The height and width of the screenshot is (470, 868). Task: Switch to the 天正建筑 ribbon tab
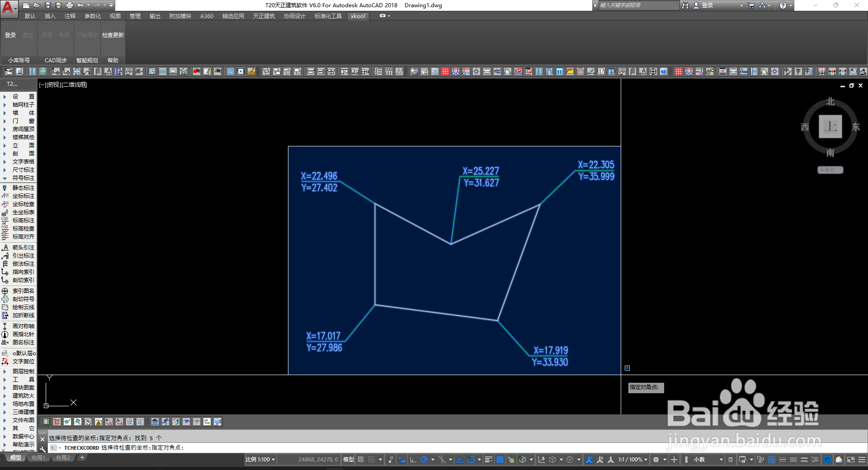point(264,16)
